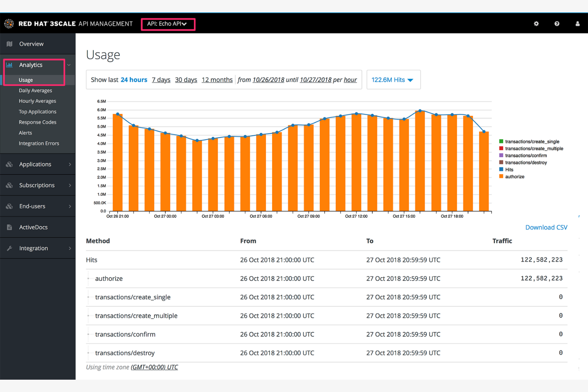The width and height of the screenshot is (588, 392).
Task: Show the last 24 hours
Action: (x=134, y=80)
